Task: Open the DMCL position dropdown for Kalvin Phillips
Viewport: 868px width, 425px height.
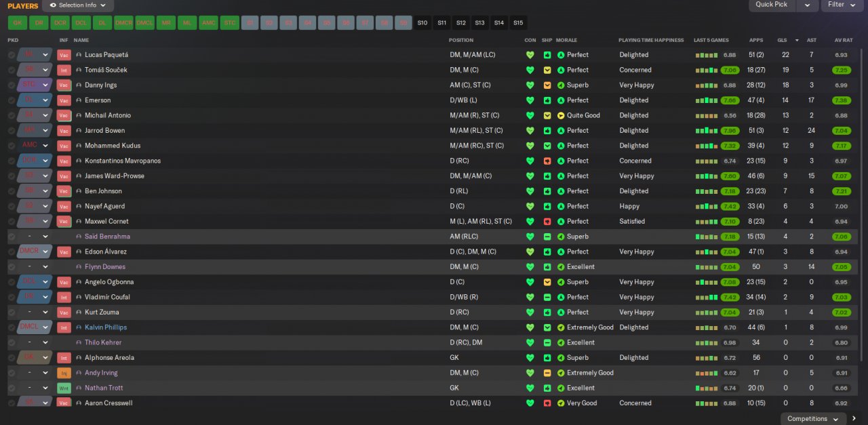Action: click(45, 327)
